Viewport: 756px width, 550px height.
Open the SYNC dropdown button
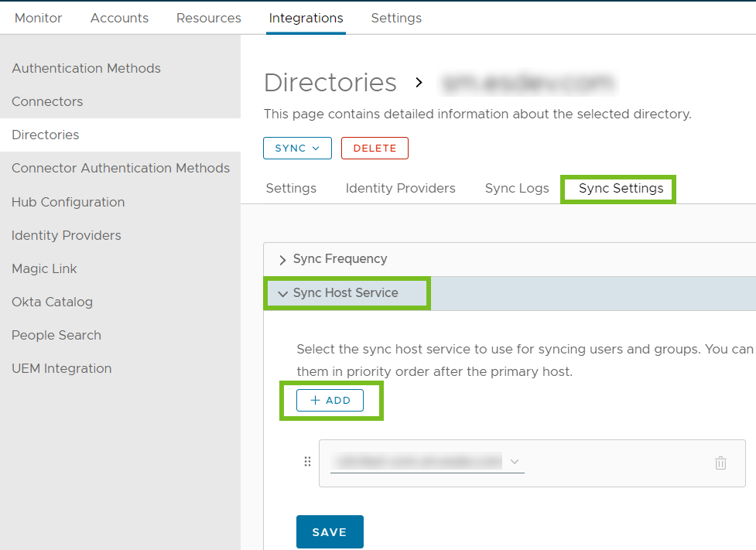tap(297, 148)
